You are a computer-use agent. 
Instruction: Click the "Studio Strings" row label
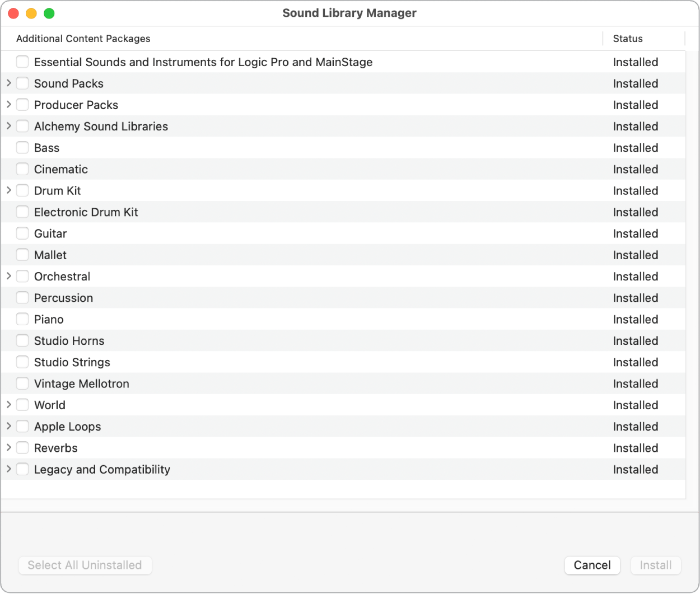tap(72, 362)
